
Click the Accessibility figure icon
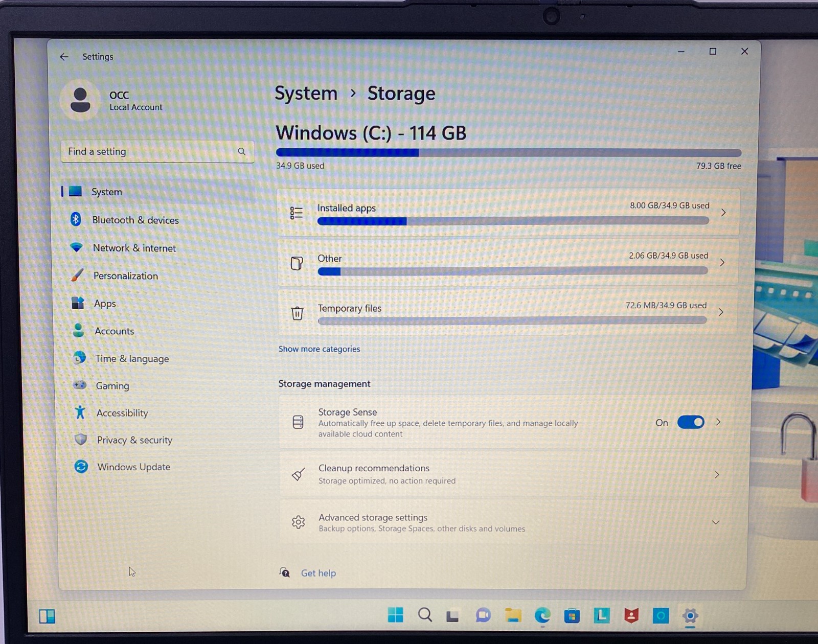(80, 412)
